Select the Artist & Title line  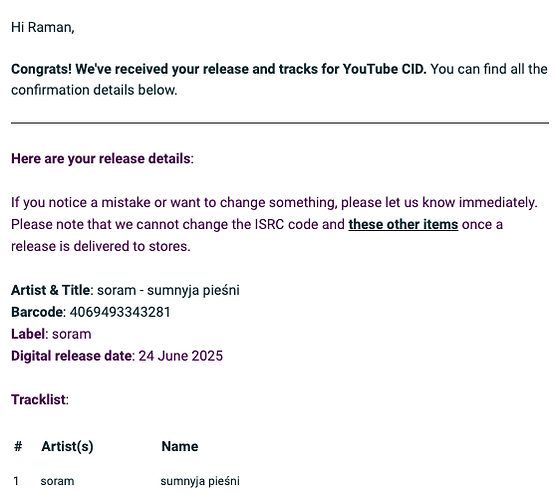(x=125, y=290)
